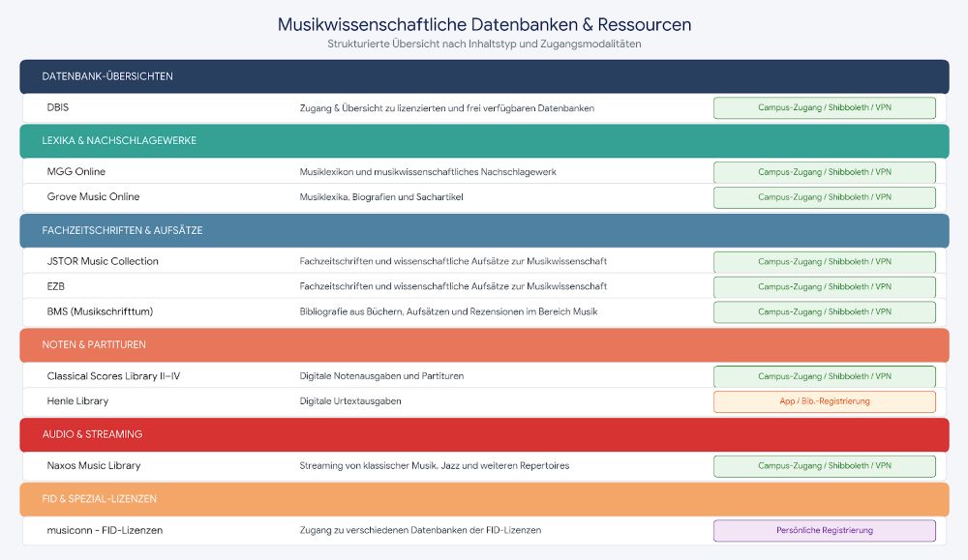
Task: Select the Classical Scores Library II–IV entry
Action: [113, 376]
